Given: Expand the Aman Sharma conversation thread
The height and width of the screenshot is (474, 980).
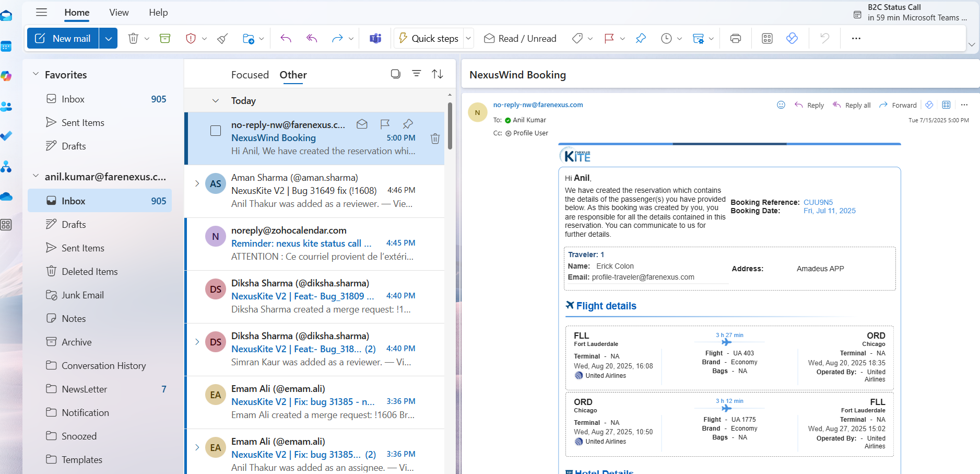Looking at the screenshot, I should point(197,183).
